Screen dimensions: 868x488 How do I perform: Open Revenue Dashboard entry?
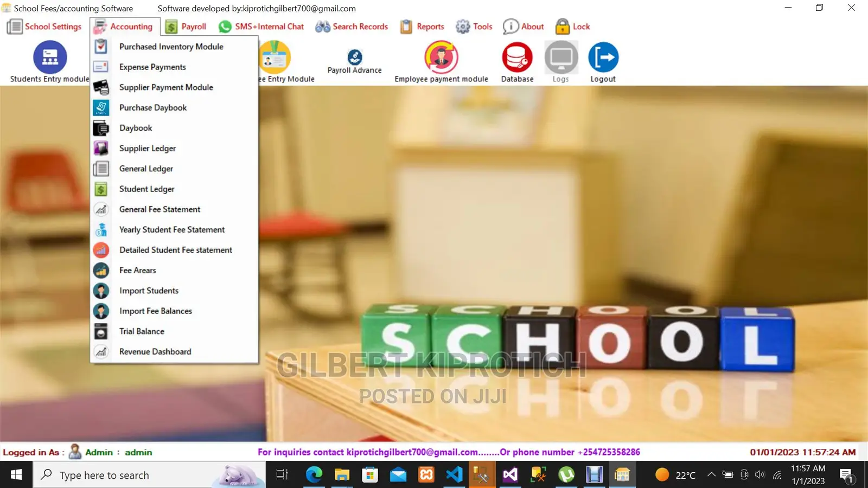pyautogui.click(x=174, y=351)
